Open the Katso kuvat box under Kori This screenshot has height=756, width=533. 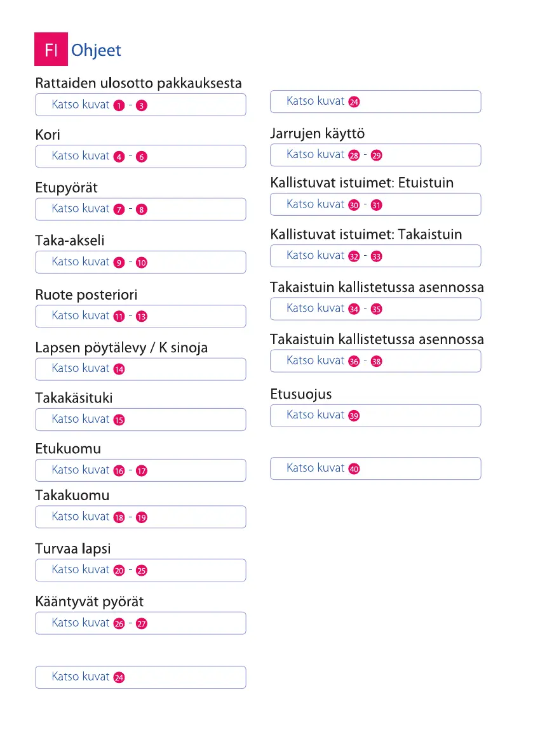point(140,156)
